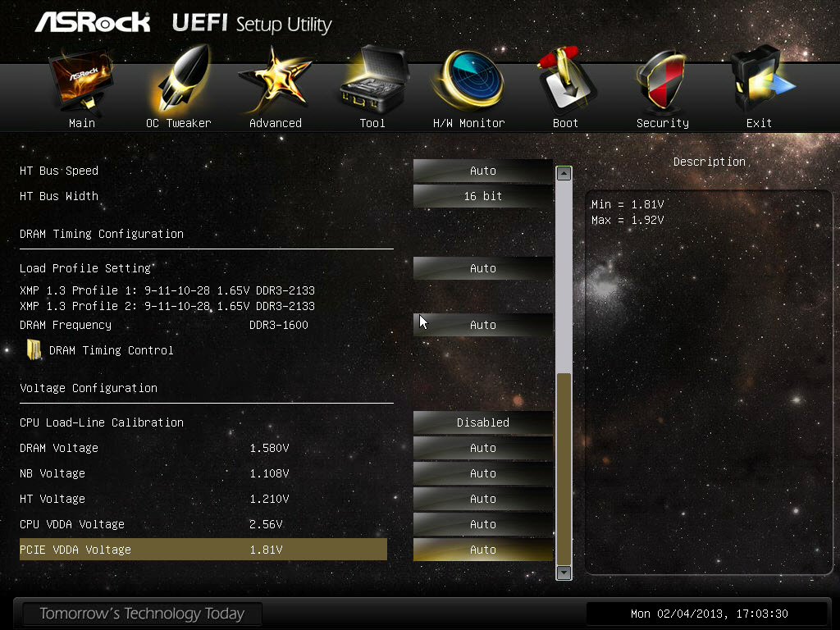Open the Tool toolbox icon
This screenshot has width=840, height=630.
[x=374, y=80]
